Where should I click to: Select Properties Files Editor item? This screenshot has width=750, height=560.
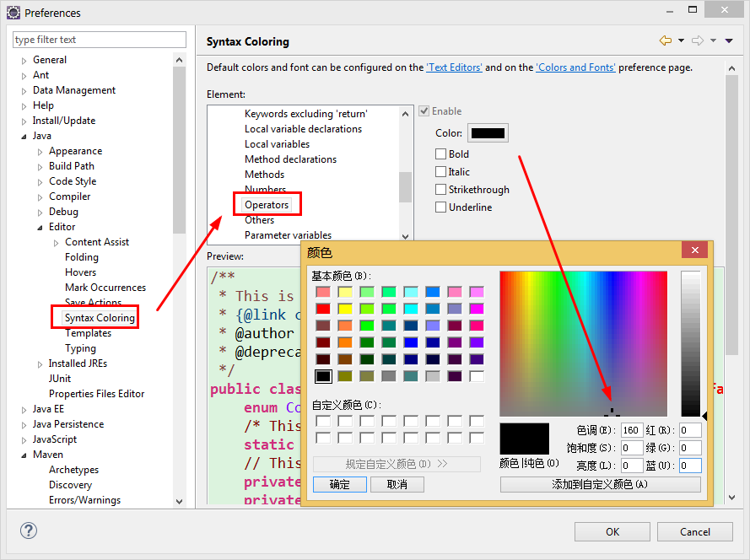click(97, 394)
